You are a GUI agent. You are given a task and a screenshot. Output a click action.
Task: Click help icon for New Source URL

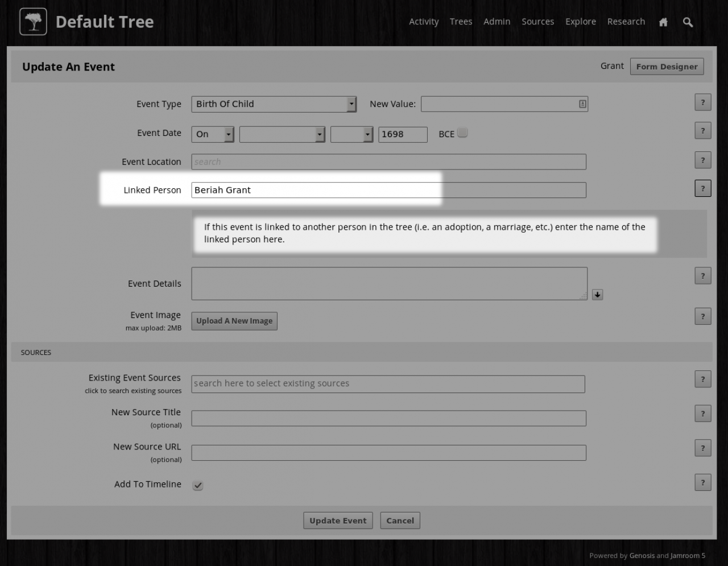point(702,448)
